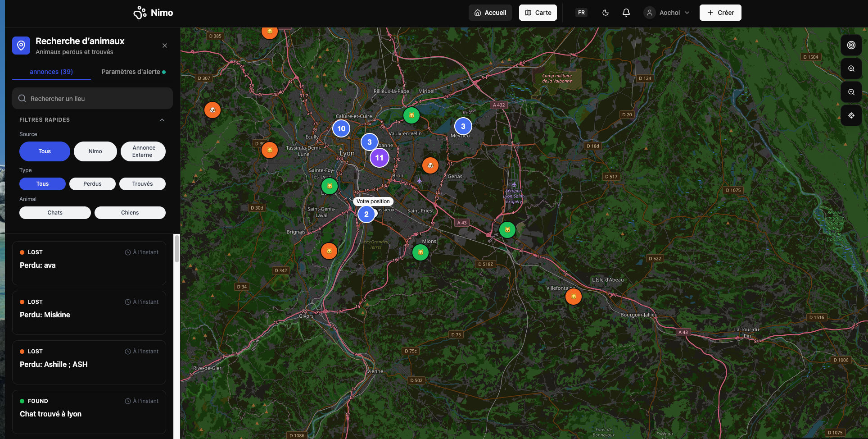Select orange lost marker near Villefontaine
Viewport: 868px width, 439px height.
pyautogui.click(x=574, y=297)
